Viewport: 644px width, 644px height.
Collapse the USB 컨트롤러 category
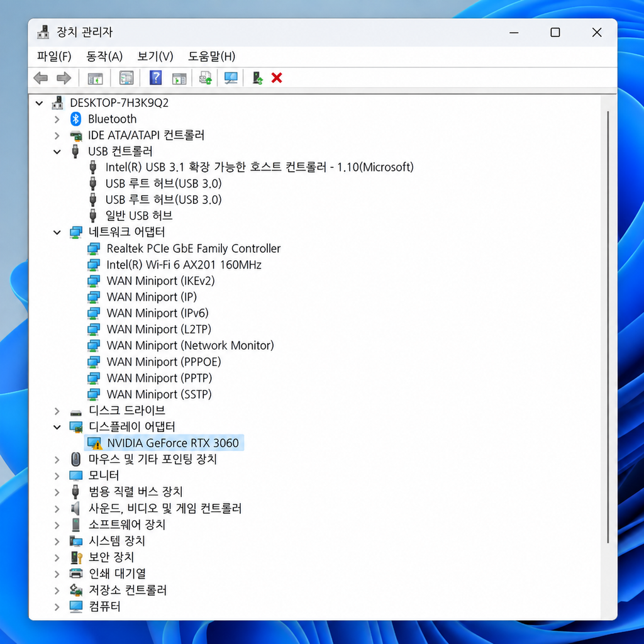(x=57, y=152)
